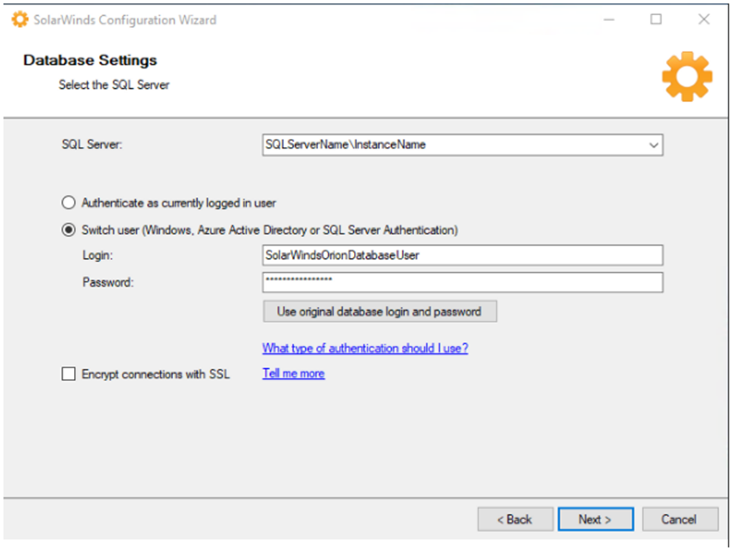Click the 'Login:' field label
The height and width of the screenshot is (560, 736).
98,255
